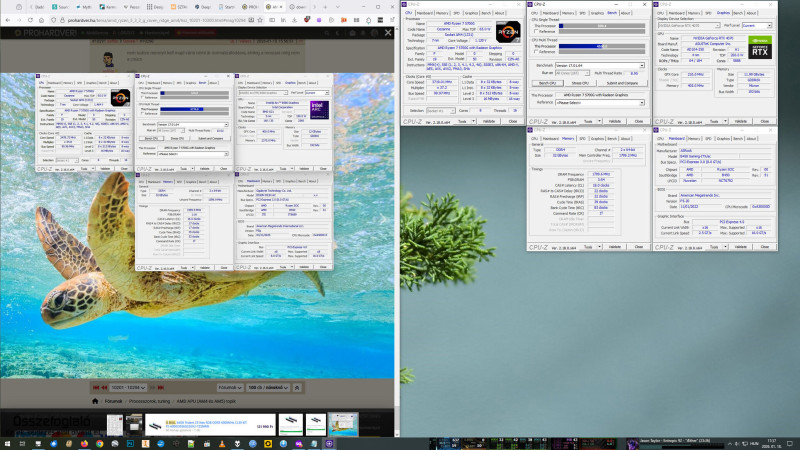Open a new browser tab with the plus
The width and height of the screenshot is (800, 450).
point(325,7)
